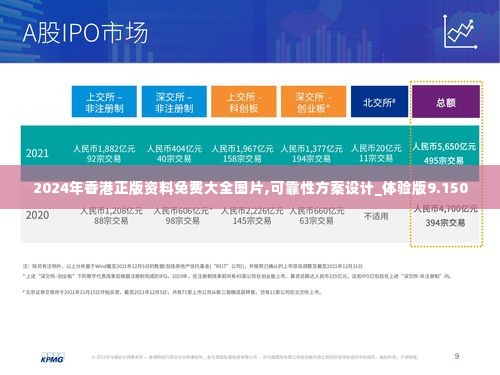This screenshot has height=375, width=500.
Task: Click the orange 深交所-创业板 header box
Action: [313, 102]
